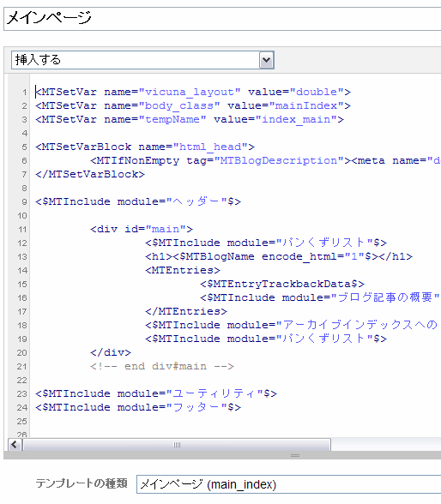Click the opening MTEntries tag
Viewport: 441px width, 504px height.
coord(183,270)
